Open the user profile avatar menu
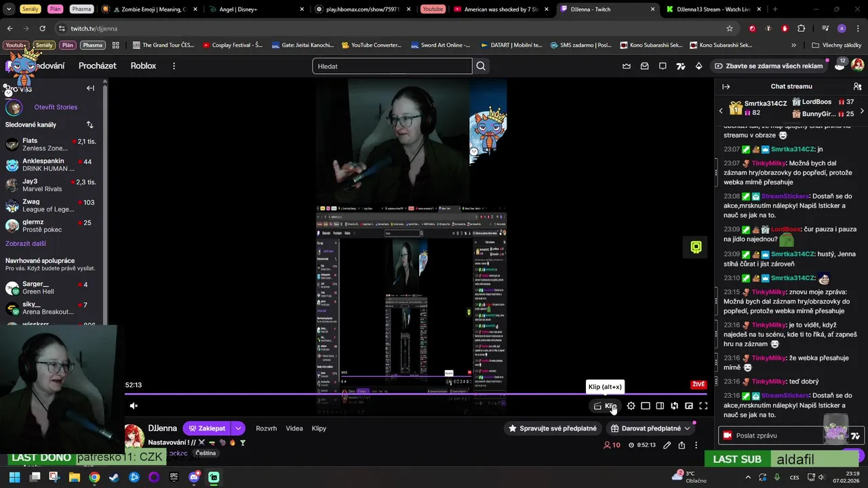Viewport: 868px width, 488px height. tap(858, 66)
